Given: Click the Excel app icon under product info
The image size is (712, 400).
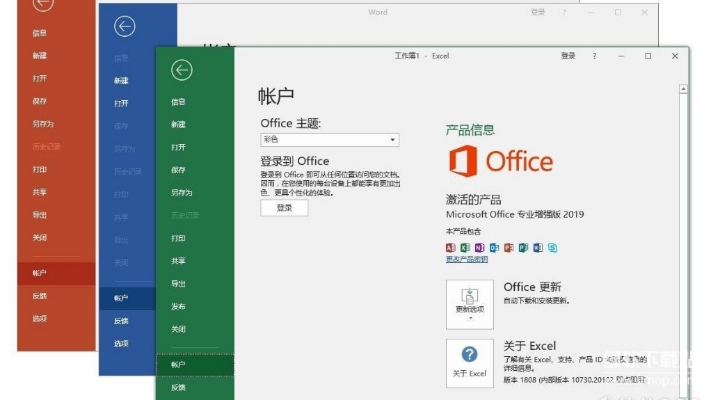Looking at the screenshot, I should pos(465,247).
